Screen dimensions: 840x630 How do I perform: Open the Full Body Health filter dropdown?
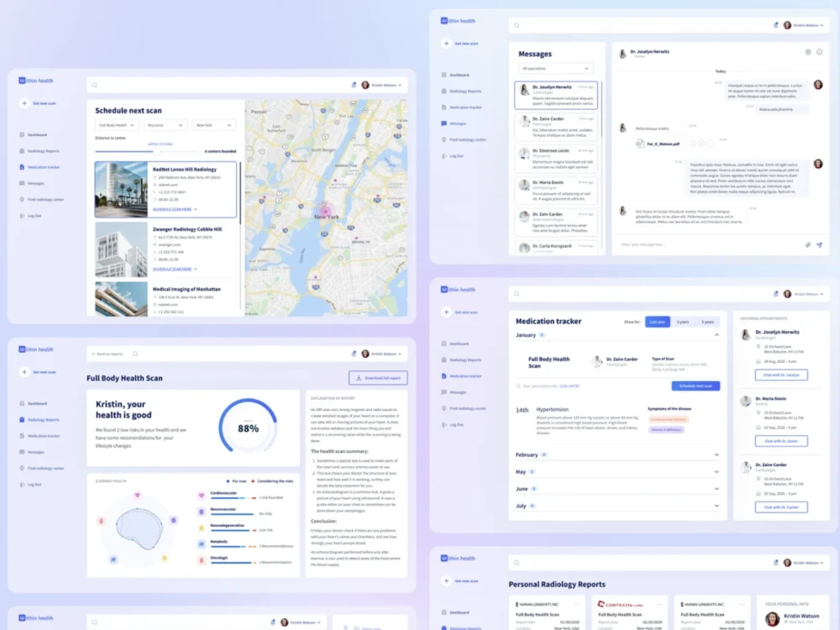pyautogui.click(x=117, y=125)
